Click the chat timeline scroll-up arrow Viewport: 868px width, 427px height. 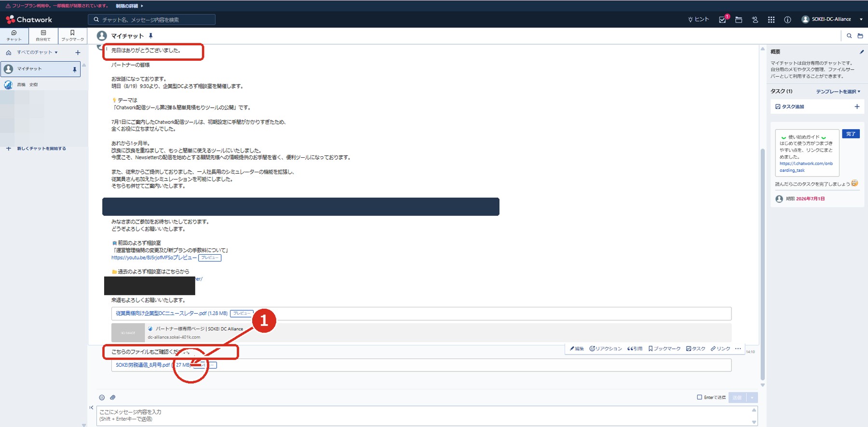point(762,49)
